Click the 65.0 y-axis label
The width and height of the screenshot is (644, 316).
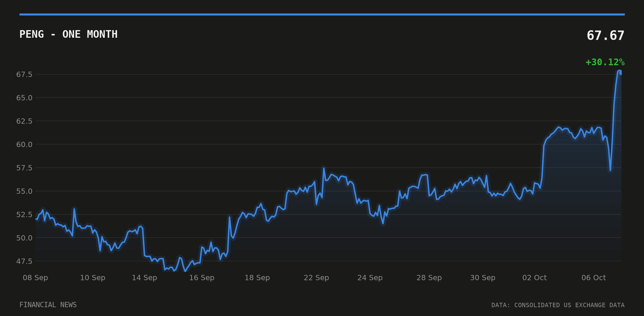click(24, 98)
